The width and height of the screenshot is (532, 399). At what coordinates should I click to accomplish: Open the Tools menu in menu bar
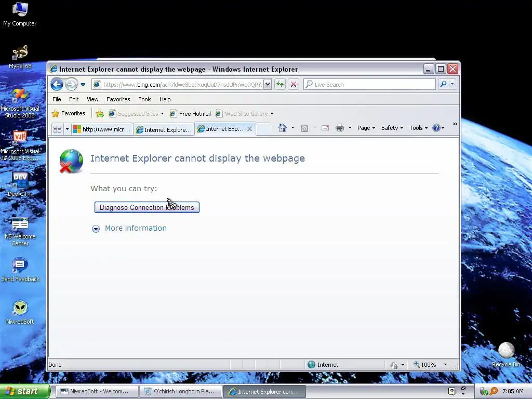pos(145,99)
